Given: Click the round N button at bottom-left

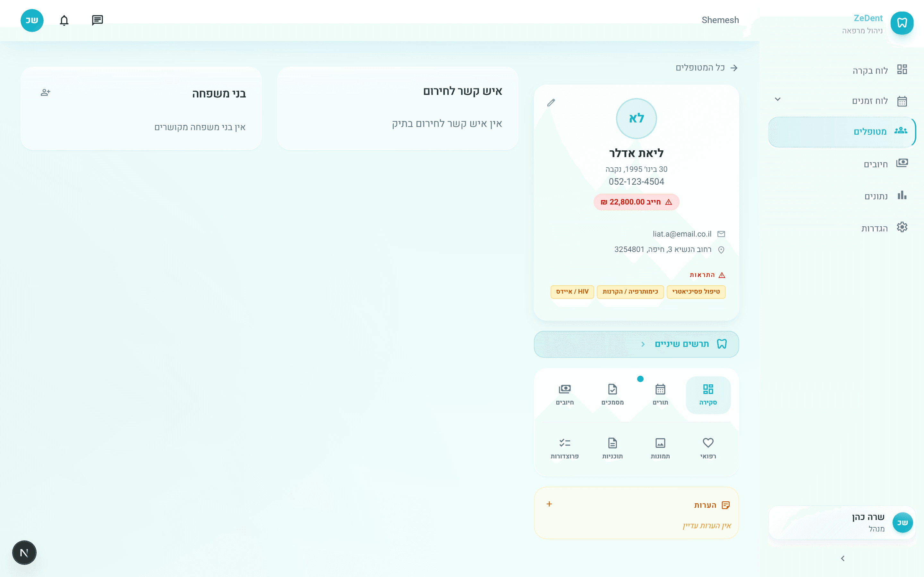Looking at the screenshot, I should 24,552.
